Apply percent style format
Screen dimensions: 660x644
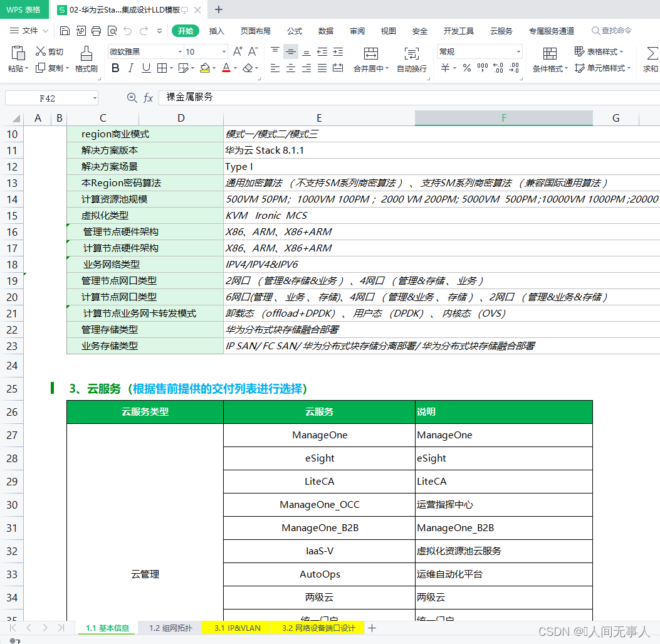pyautogui.click(x=467, y=68)
